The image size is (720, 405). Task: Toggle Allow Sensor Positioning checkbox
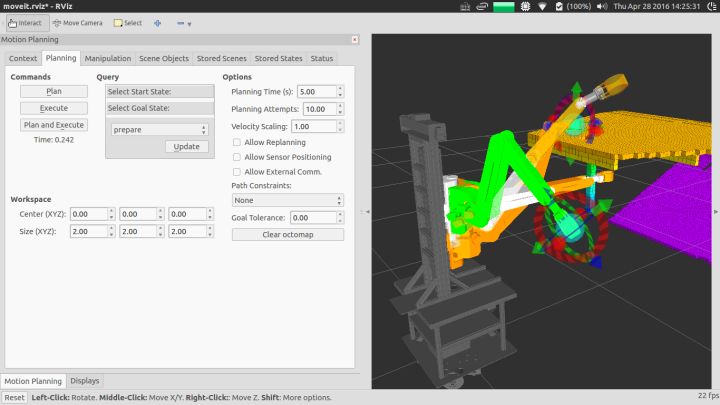pyautogui.click(x=236, y=157)
